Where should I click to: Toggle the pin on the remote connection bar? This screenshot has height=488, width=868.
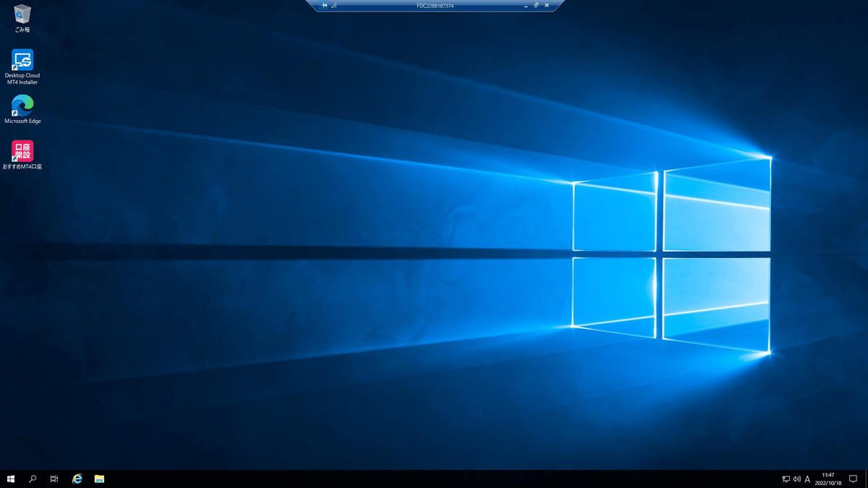325,5
